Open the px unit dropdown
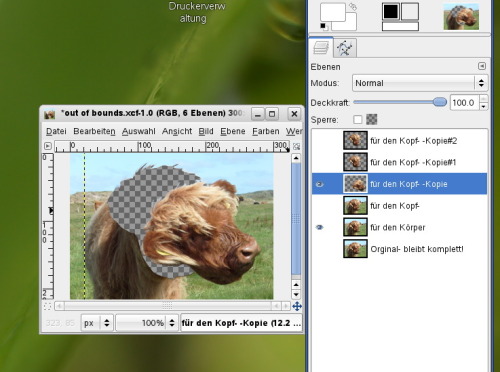The height and width of the screenshot is (372, 500). (97, 323)
